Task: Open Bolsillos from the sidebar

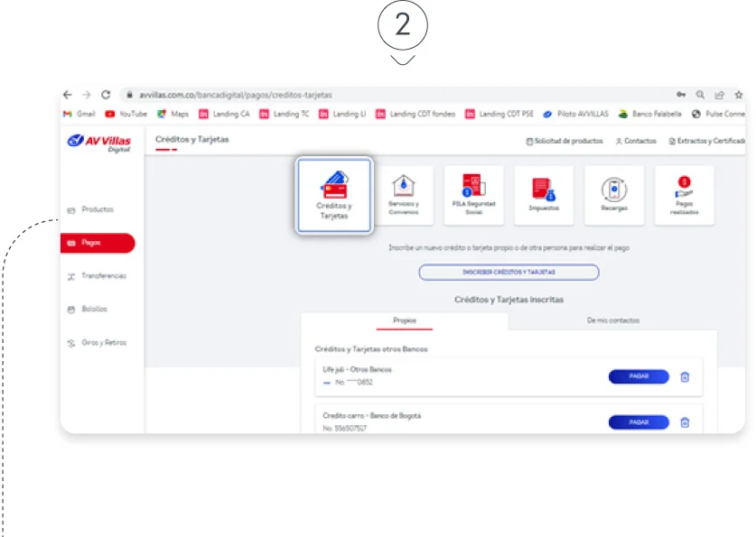Action: pos(93,310)
